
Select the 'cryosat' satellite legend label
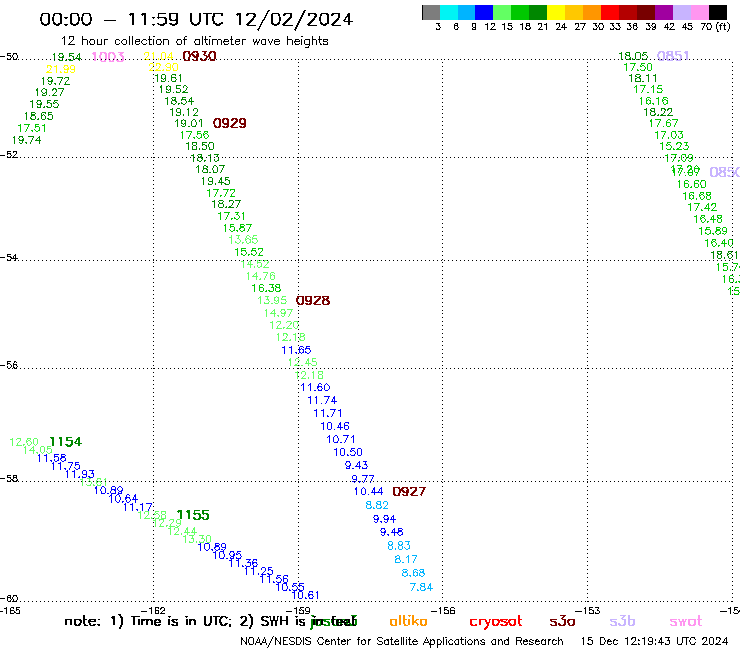click(x=496, y=622)
